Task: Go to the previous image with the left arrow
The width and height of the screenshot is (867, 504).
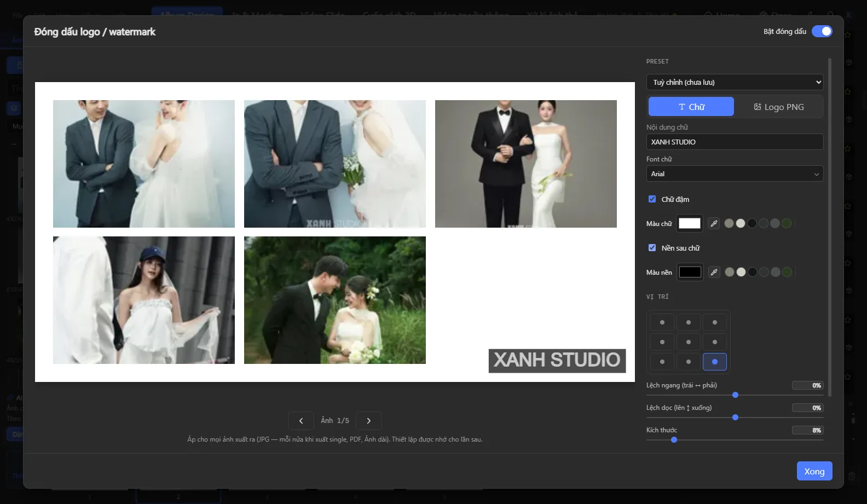Action: pyautogui.click(x=301, y=421)
